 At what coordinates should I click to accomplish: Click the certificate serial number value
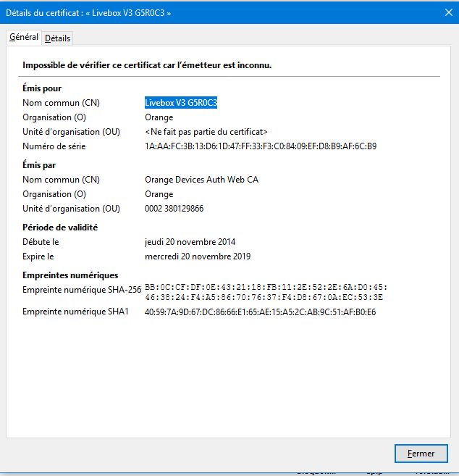point(260,146)
